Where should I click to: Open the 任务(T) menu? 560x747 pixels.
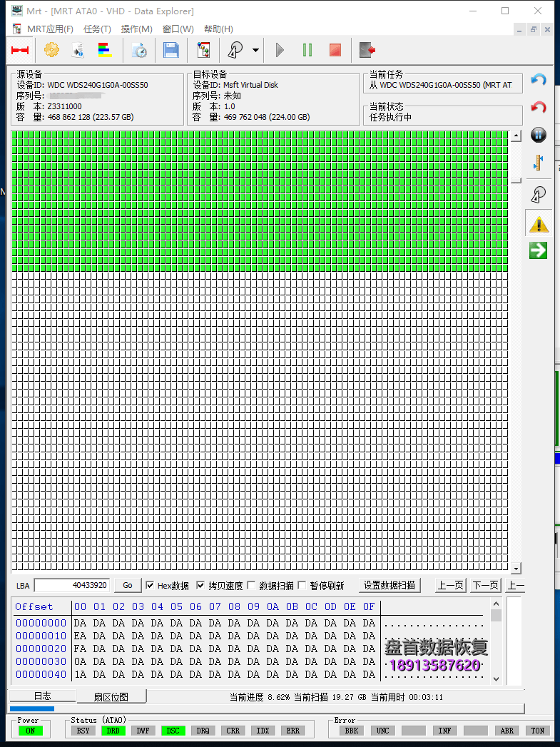point(97,29)
